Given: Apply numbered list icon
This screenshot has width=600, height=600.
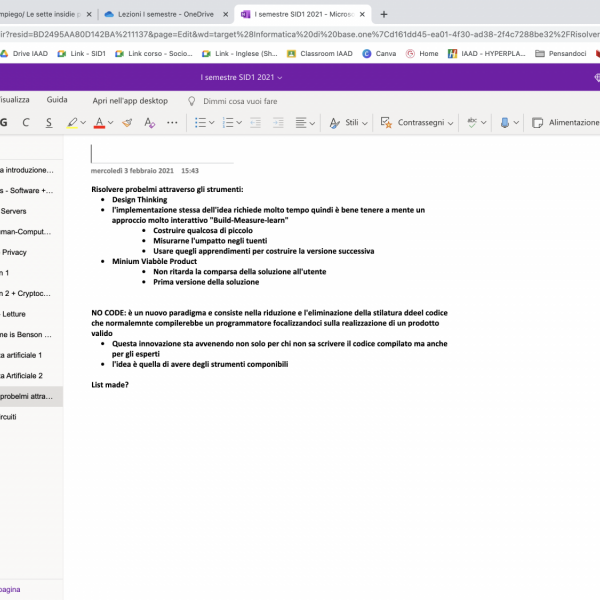Looking at the screenshot, I should click(x=228, y=122).
